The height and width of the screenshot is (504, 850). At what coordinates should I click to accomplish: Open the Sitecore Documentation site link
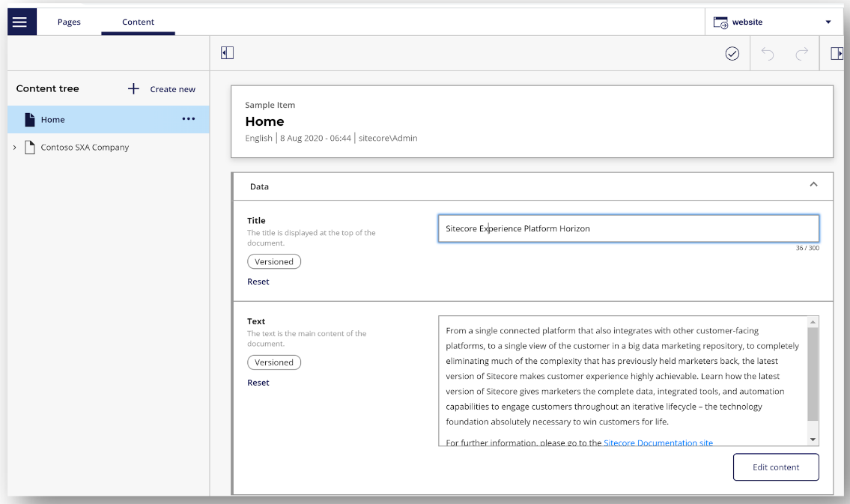[658, 443]
